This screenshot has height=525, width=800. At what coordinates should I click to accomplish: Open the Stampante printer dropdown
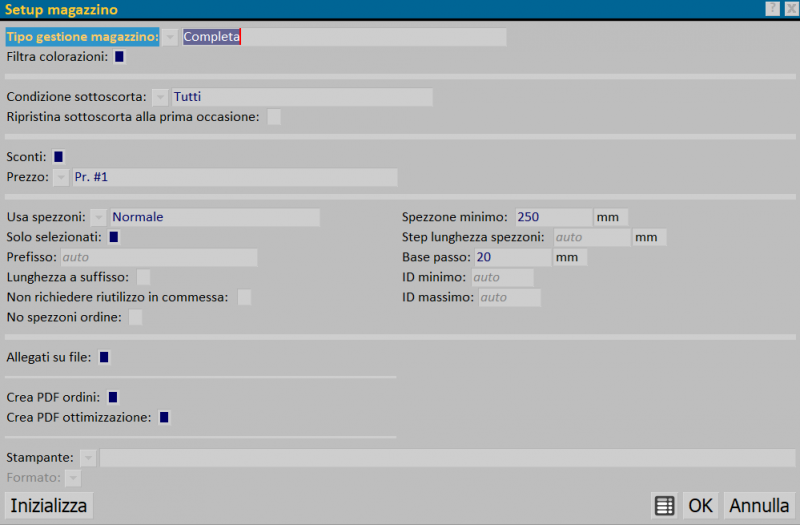point(88,458)
